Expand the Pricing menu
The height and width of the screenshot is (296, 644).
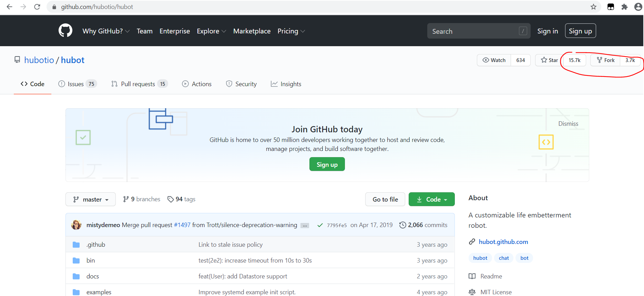[291, 31]
